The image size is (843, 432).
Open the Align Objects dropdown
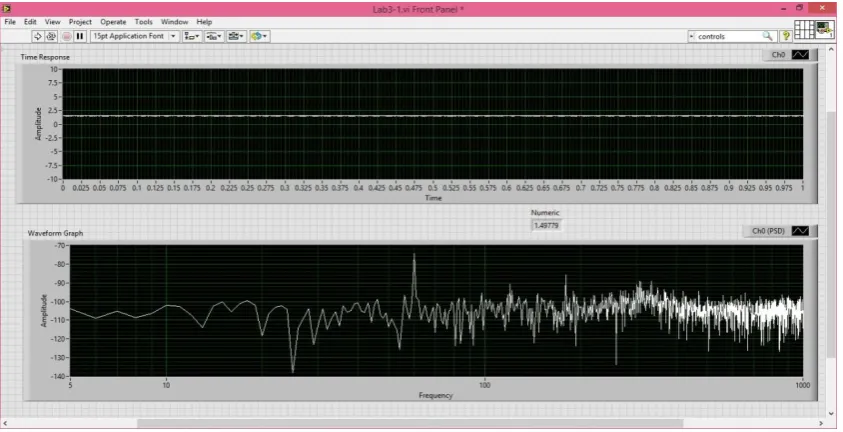point(191,37)
